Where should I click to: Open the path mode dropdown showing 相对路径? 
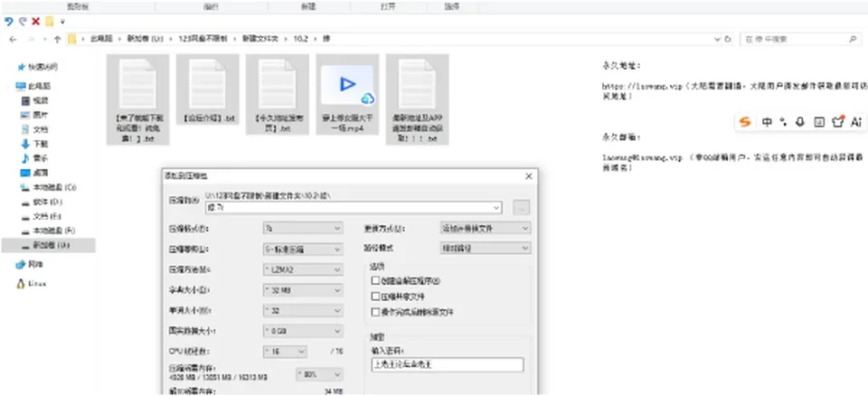(x=485, y=249)
